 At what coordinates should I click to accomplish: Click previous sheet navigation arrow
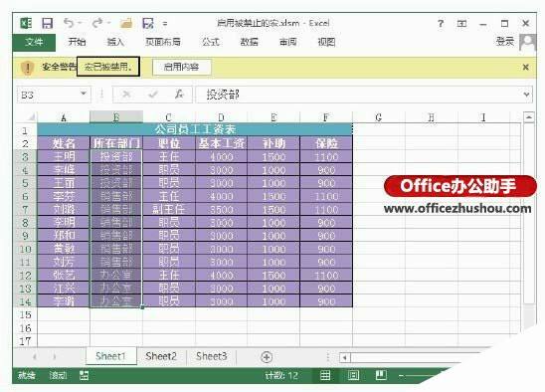[x=35, y=357]
